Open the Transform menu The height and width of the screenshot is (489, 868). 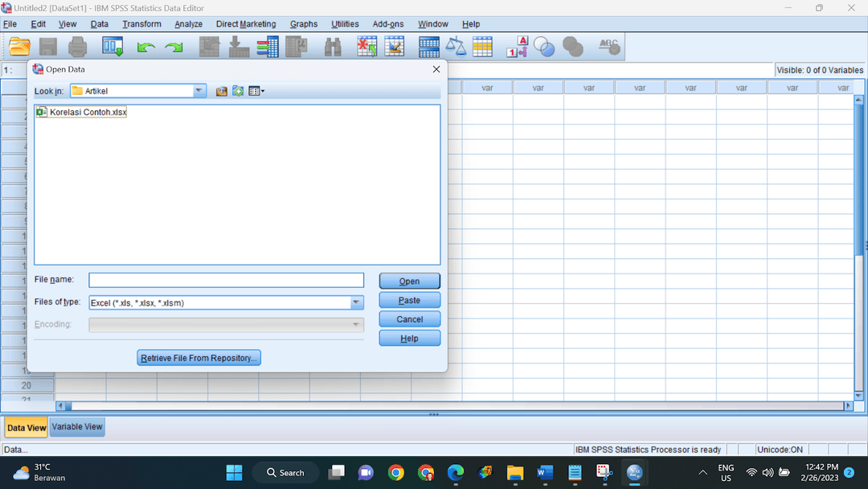(141, 24)
